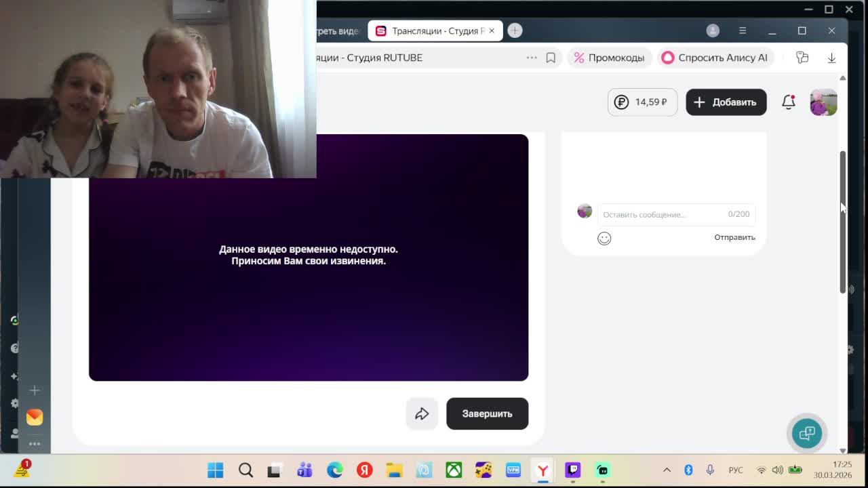Click the Отправить link in chat
Image resolution: width=868 pixels, height=488 pixels.
[x=734, y=237]
